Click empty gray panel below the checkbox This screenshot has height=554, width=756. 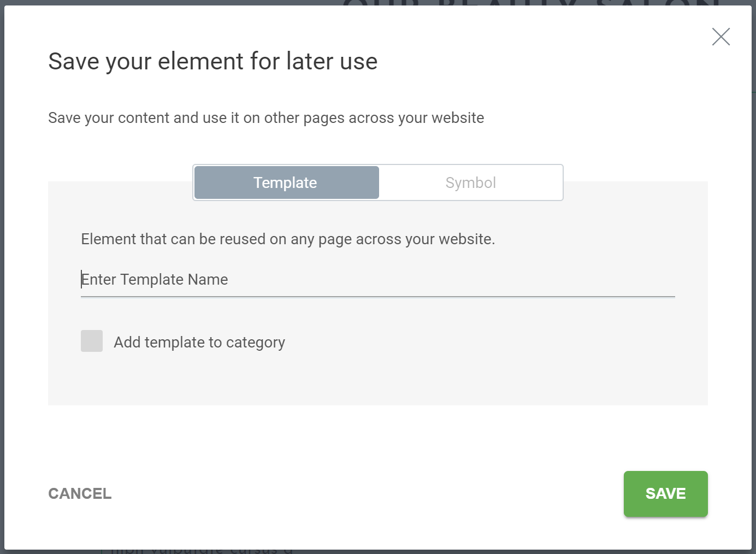point(378,380)
